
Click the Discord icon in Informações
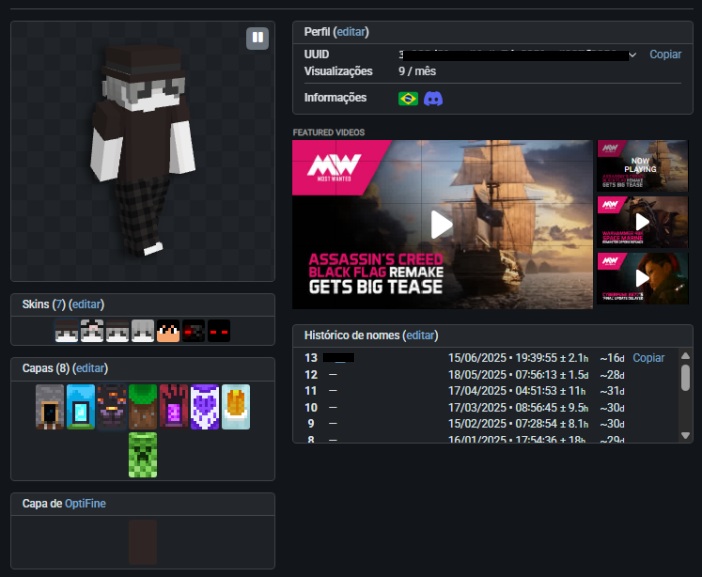tap(433, 98)
